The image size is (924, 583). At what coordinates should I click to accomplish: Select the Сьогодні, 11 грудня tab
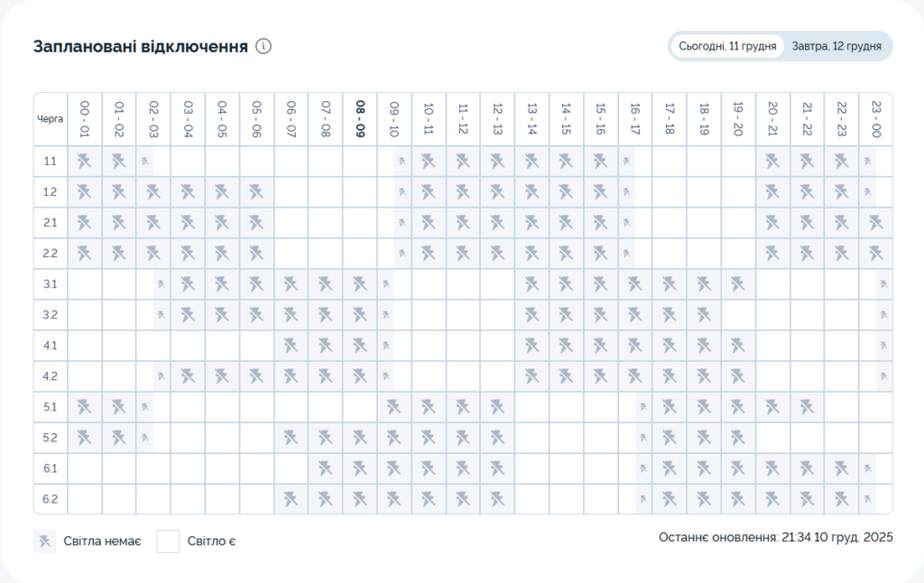727,46
